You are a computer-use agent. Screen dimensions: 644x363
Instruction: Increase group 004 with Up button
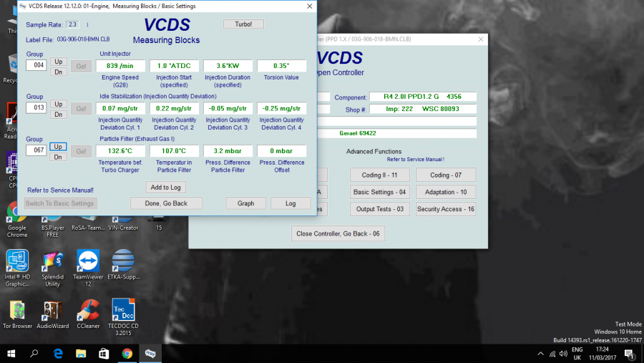[59, 62]
